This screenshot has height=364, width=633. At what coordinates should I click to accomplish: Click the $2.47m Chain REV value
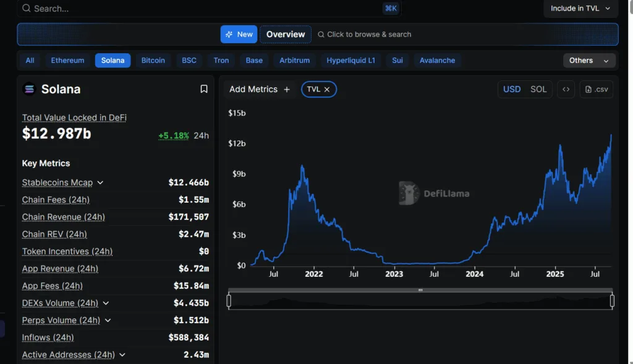(x=193, y=234)
